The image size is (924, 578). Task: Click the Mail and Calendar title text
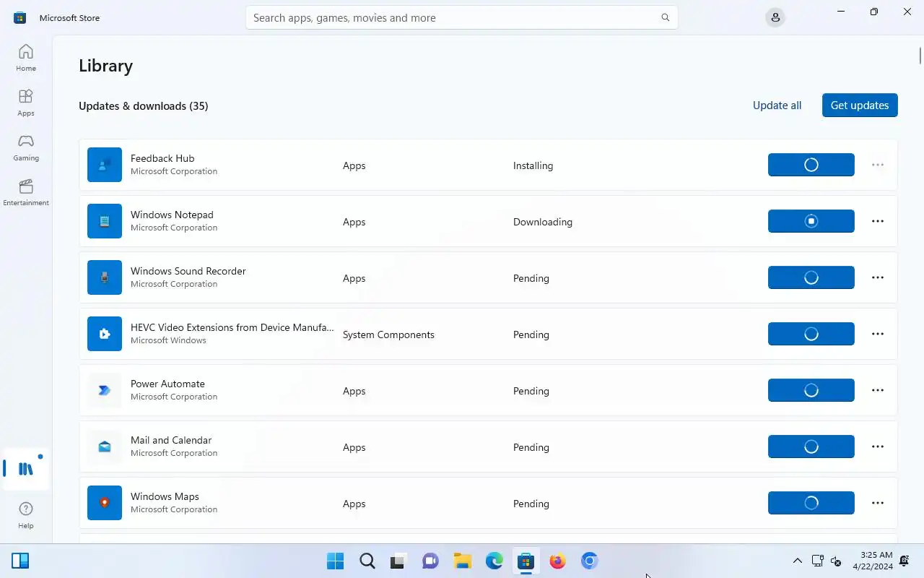click(x=171, y=440)
